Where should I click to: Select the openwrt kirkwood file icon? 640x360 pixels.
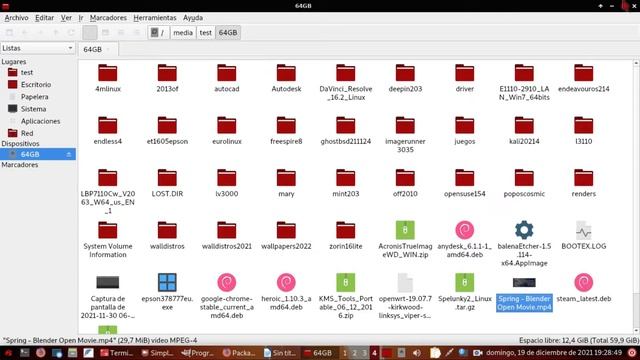(x=405, y=282)
